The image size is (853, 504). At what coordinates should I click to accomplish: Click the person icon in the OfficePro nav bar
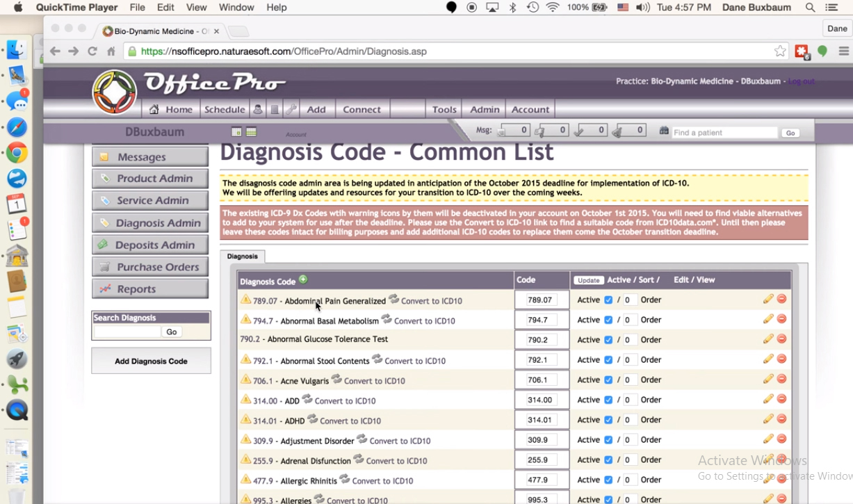tap(258, 109)
